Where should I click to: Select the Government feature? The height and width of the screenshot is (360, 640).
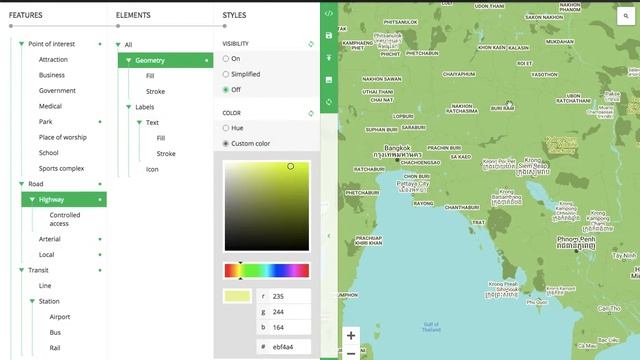point(57,91)
